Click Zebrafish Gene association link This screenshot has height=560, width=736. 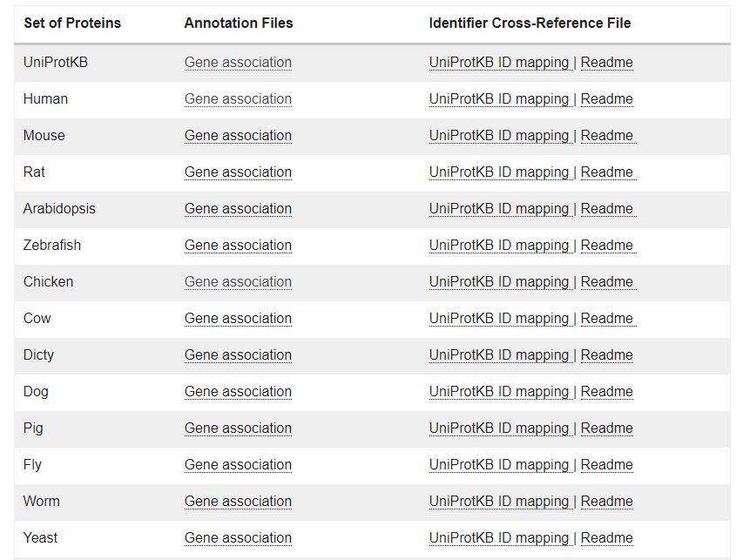(238, 246)
